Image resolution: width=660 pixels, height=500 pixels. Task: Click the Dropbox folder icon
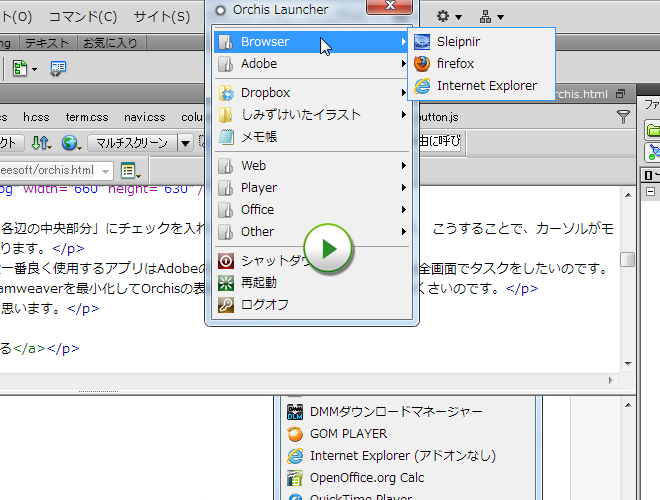pos(226,93)
